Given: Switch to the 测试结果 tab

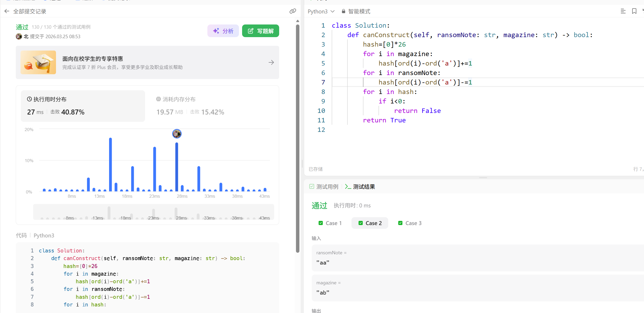Looking at the screenshot, I should [x=360, y=187].
